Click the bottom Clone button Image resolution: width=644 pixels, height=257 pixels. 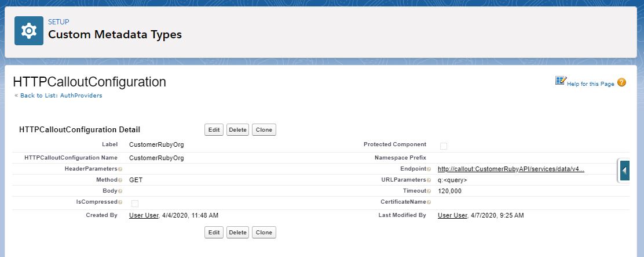tap(264, 232)
